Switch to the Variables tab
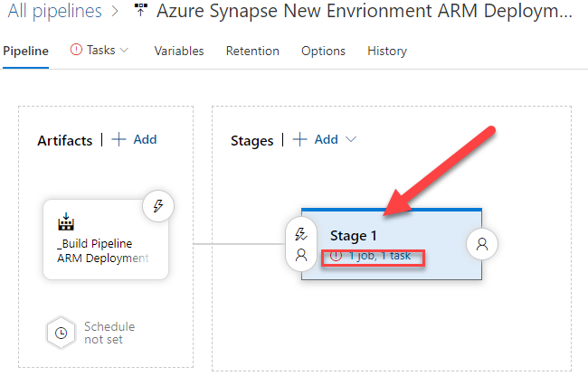 coord(179,52)
